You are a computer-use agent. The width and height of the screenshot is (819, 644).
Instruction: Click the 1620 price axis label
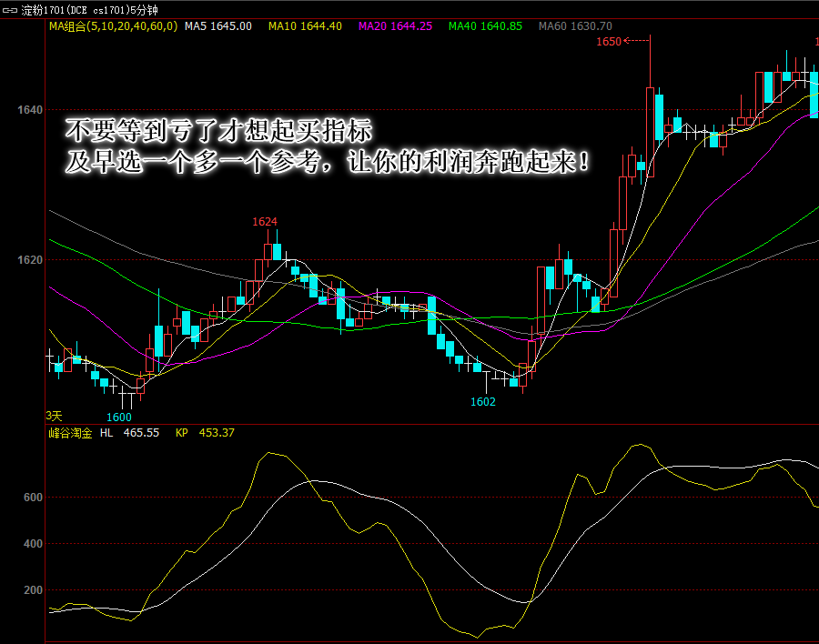(30, 259)
